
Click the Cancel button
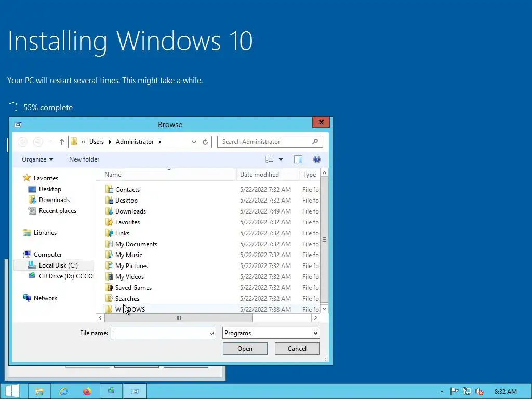[297, 349]
